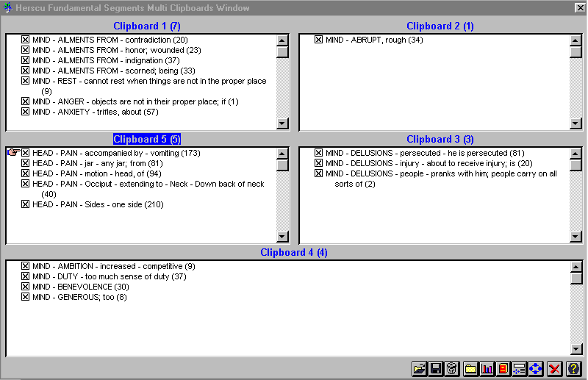Click Clipboard 3 scrollbar up arrow
Viewport: 588px width, 380px height.
point(576,154)
